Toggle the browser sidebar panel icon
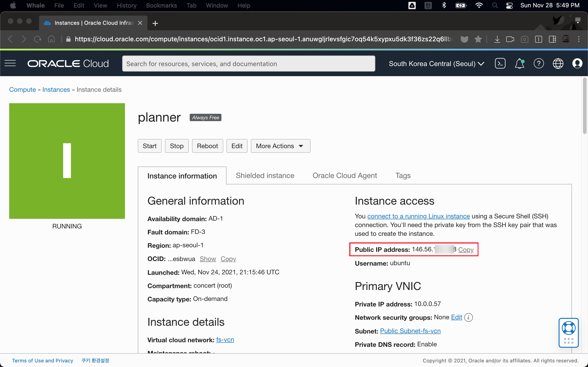 pyautogui.click(x=552, y=39)
